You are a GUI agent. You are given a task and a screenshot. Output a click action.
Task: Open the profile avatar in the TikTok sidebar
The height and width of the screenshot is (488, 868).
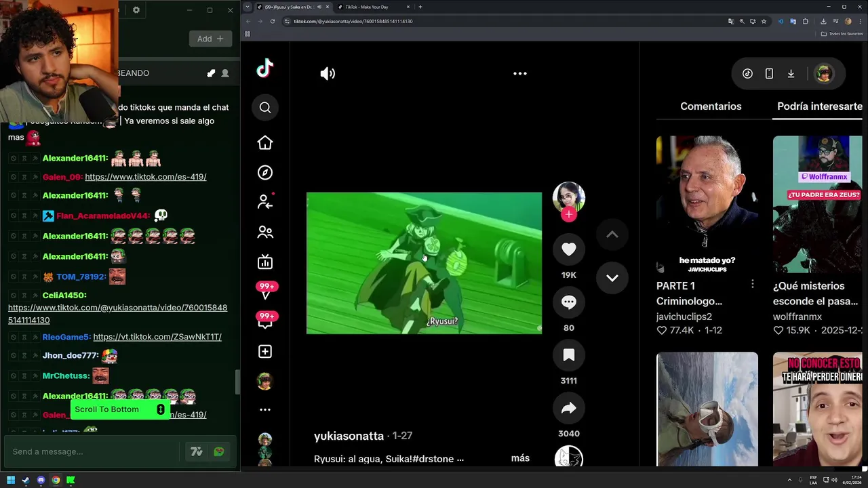(265, 381)
